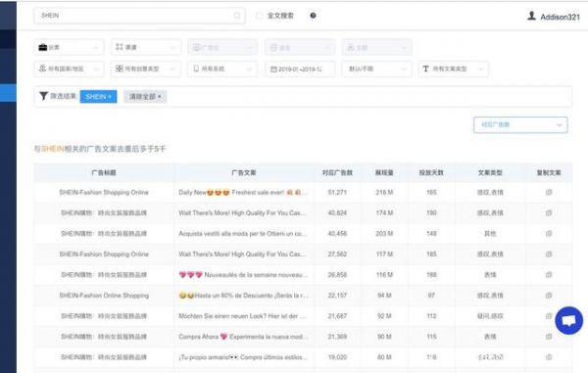Click the SHEIN-related ad copy summary line
The height and width of the screenshot is (373, 588).
click(100, 149)
